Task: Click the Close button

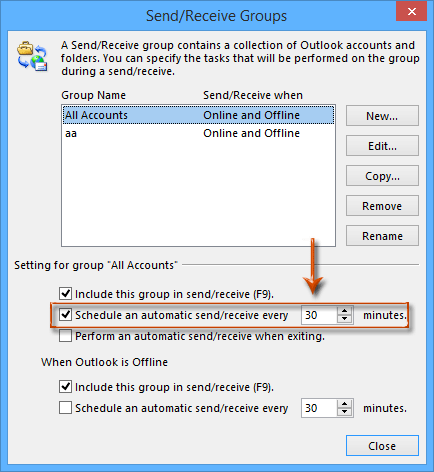Action: click(x=382, y=445)
